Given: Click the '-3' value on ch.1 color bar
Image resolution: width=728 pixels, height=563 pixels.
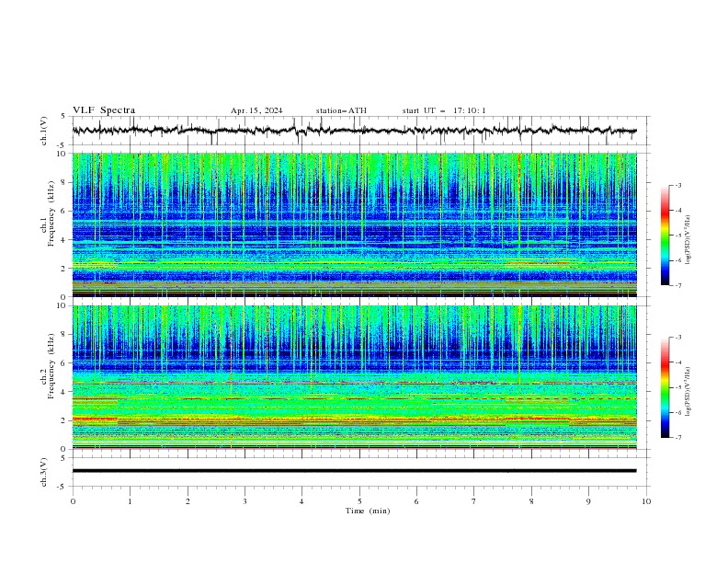Looking at the screenshot, I should pos(678,185).
